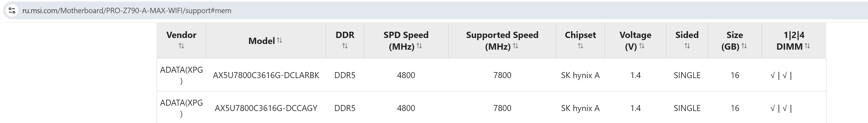Click the site info icon in address bar
Image resolution: width=868 pixels, height=123 pixels.
(12, 10)
